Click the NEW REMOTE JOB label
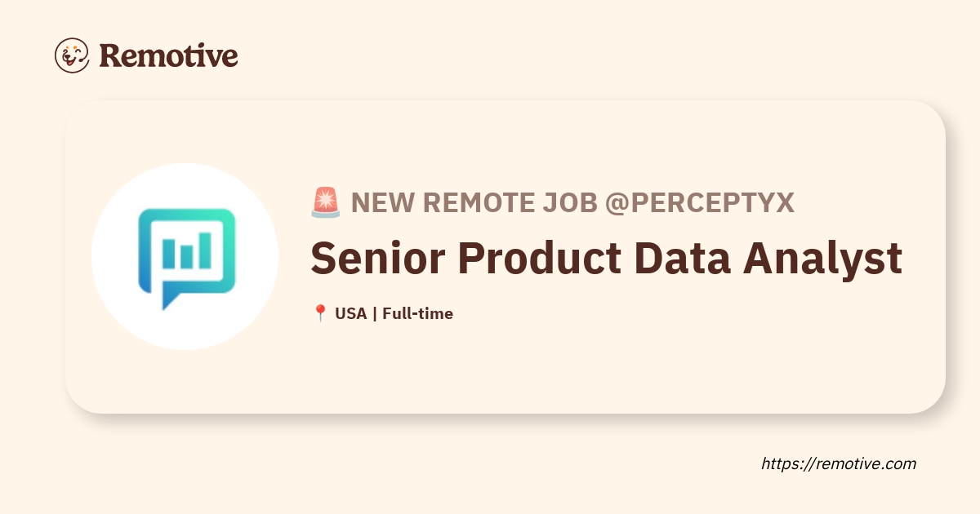This screenshot has height=514, width=980. (474, 203)
